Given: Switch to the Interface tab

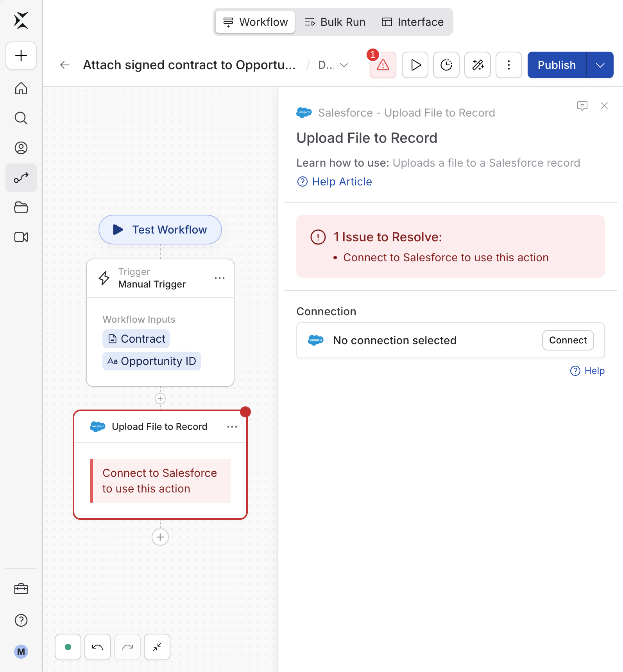Looking at the screenshot, I should pos(413,22).
